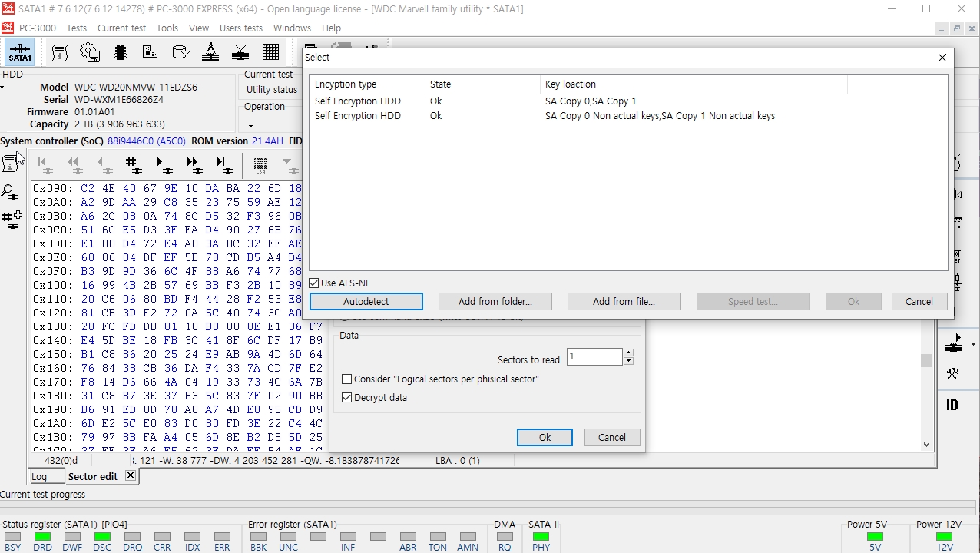Click the Sectors to read input field
Viewport: 980px width, 553px height.
595,357
